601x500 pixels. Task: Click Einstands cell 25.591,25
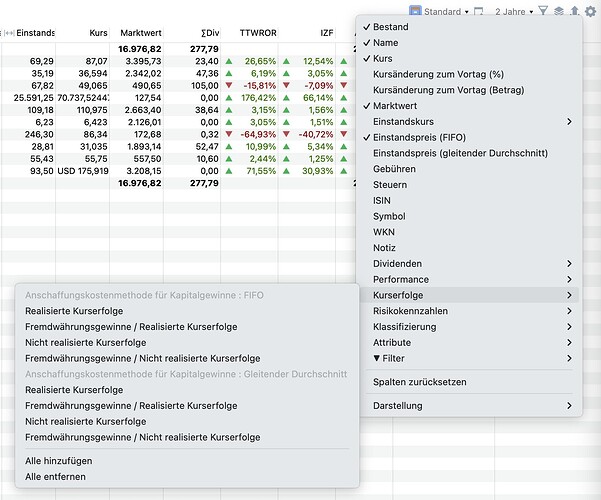pyautogui.click(x=33, y=98)
